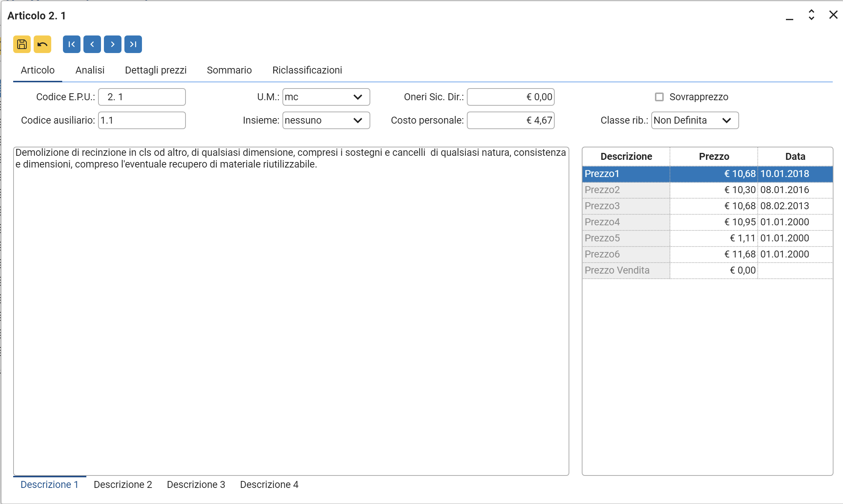
Task: Show the Descrizione 2 tab
Action: [123, 485]
